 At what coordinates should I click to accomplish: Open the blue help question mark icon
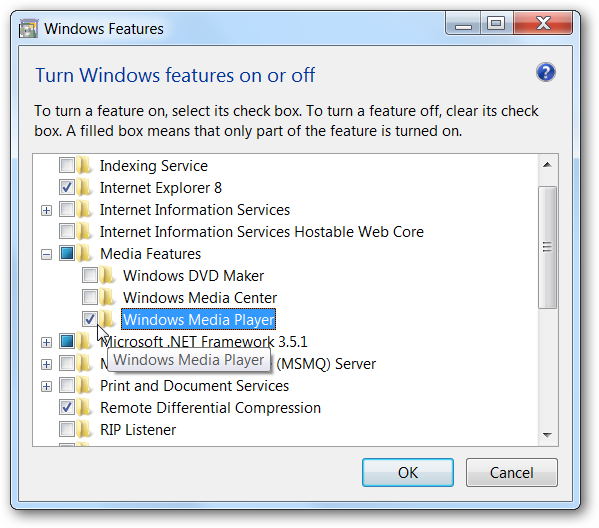[546, 72]
